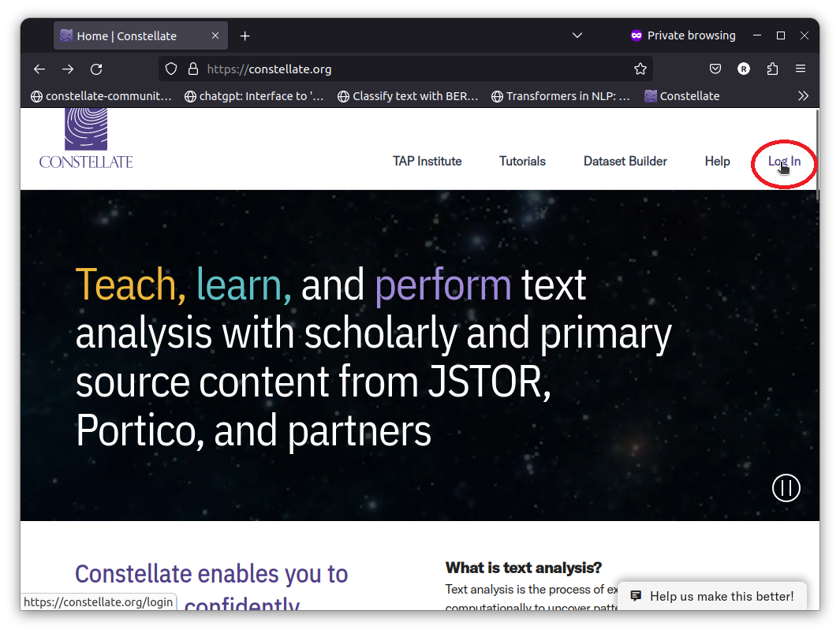Open Classify text with BER... bookmark
Viewport: 840px width, 633px height.
(x=408, y=96)
